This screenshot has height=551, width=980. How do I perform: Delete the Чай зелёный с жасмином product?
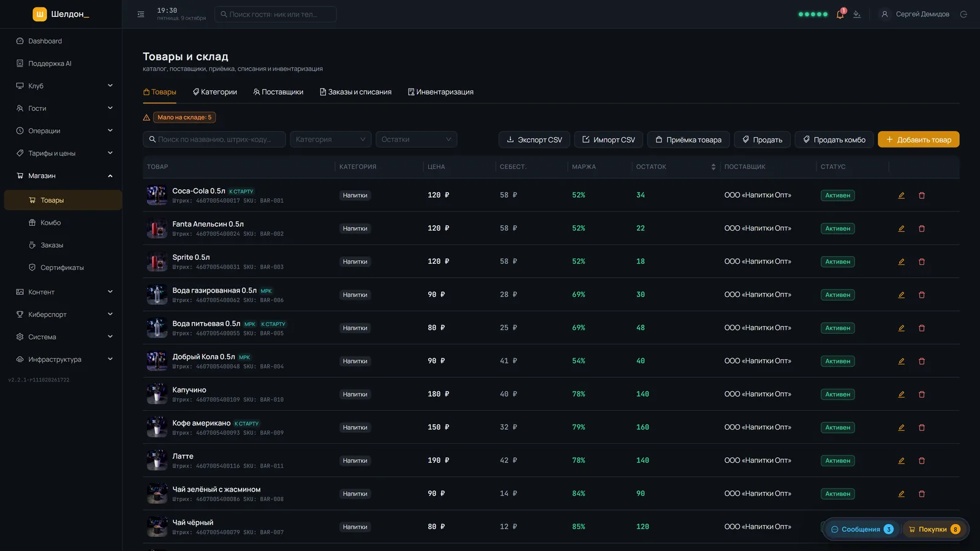(921, 493)
